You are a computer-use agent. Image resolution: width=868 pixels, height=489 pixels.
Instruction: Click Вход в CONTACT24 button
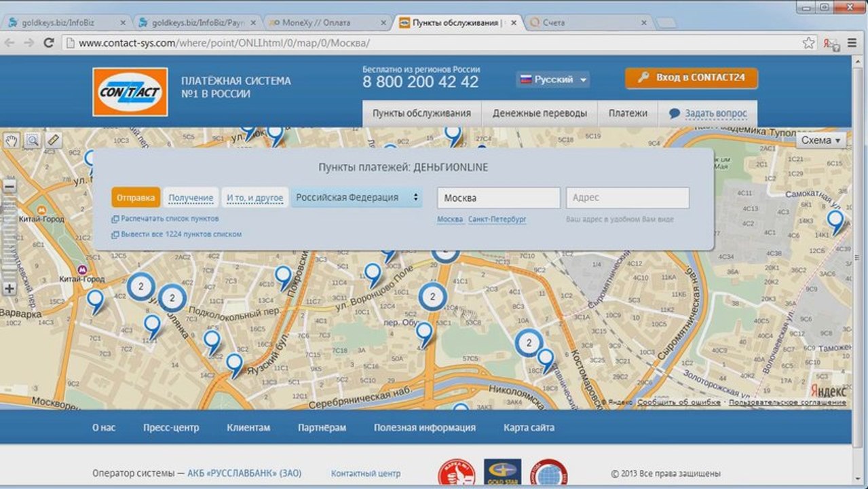tap(692, 77)
